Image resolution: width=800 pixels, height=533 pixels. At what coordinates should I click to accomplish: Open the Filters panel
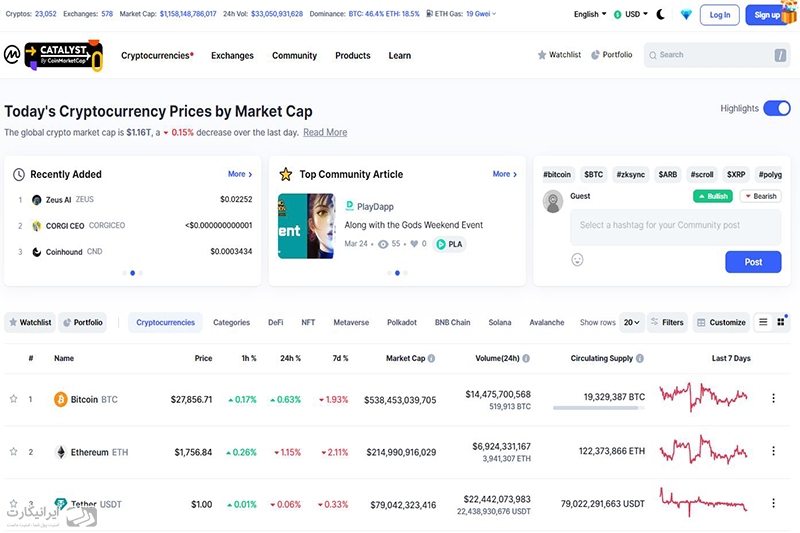[x=667, y=322]
